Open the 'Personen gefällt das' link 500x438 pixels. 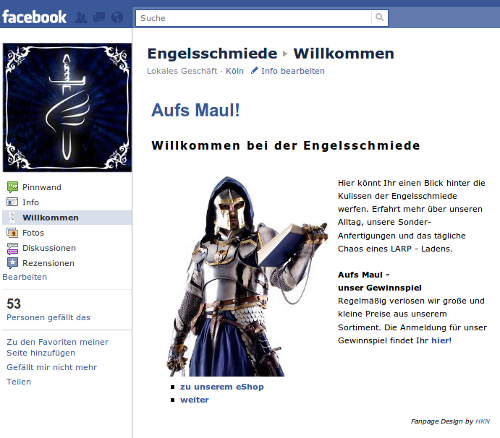click(x=48, y=317)
